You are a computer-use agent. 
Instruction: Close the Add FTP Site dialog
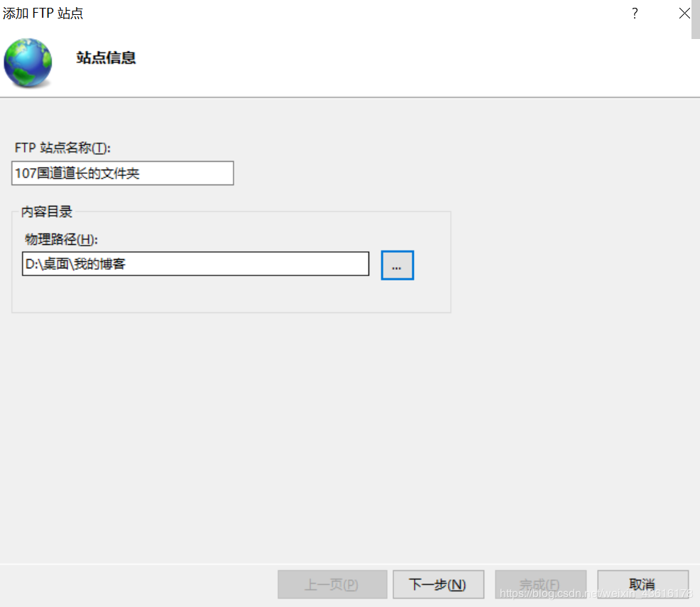tap(684, 13)
